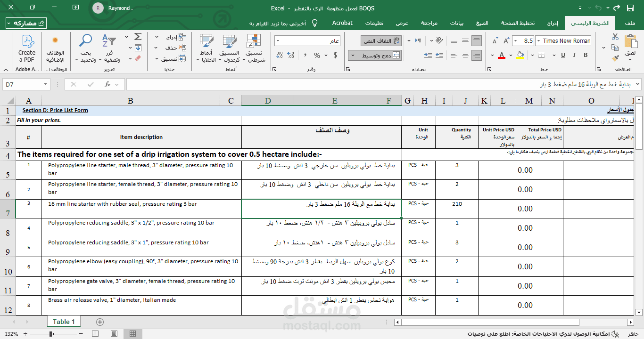Click the Share button مشاركة
Viewport: 644px width, 339px height.
(26, 23)
